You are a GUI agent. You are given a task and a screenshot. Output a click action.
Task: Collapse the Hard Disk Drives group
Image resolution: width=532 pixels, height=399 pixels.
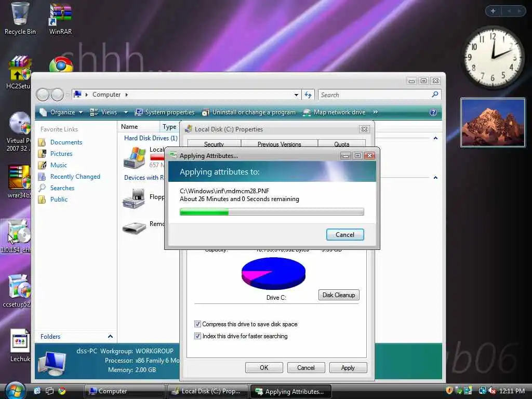click(x=436, y=138)
